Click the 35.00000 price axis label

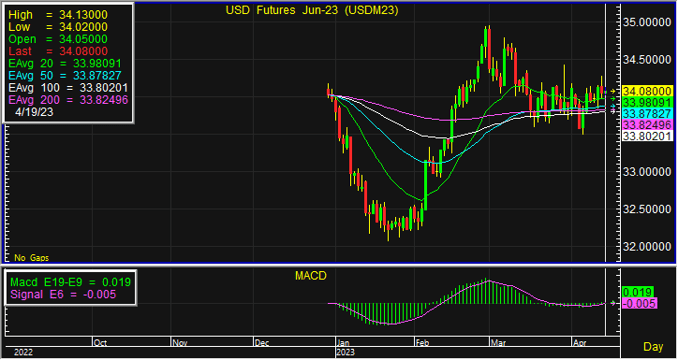point(647,22)
